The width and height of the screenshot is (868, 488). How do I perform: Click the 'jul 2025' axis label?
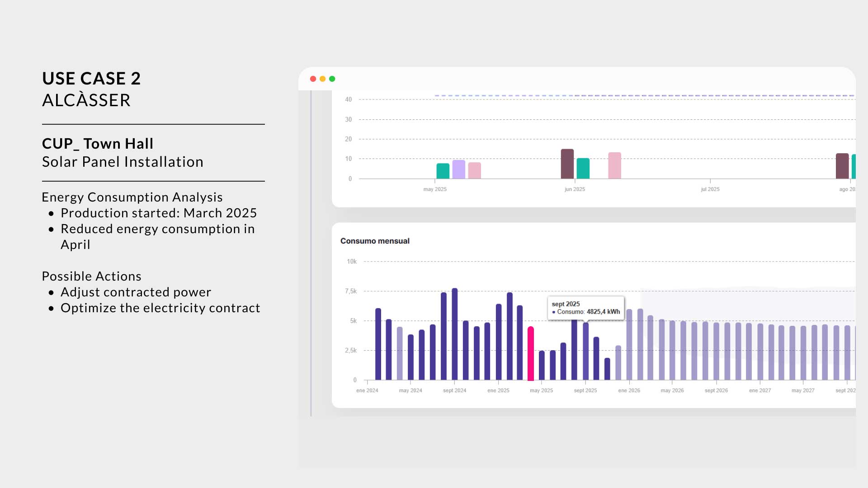tap(710, 189)
